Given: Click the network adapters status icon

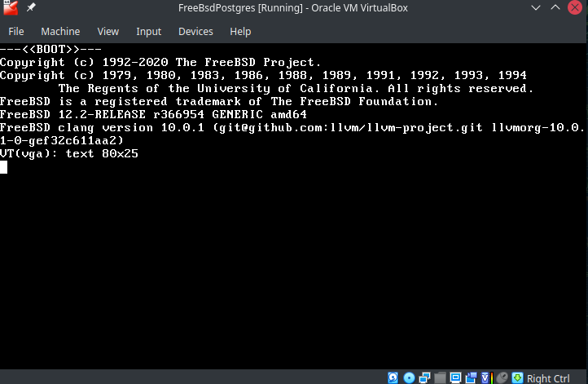Looking at the screenshot, I should click(424, 377).
